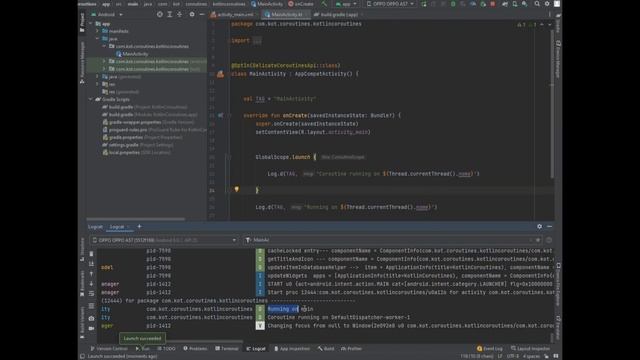
Task: Click the filter funnel icon in Logcat
Action: [x=248, y=240]
